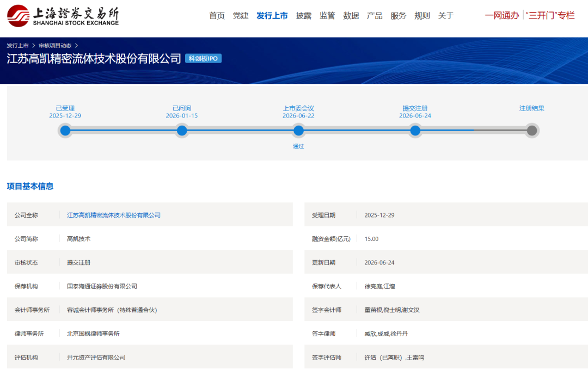This screenshot has width=588, height=370.
Task: Click the 已受理 timeline dot
Action: (65, 131)
